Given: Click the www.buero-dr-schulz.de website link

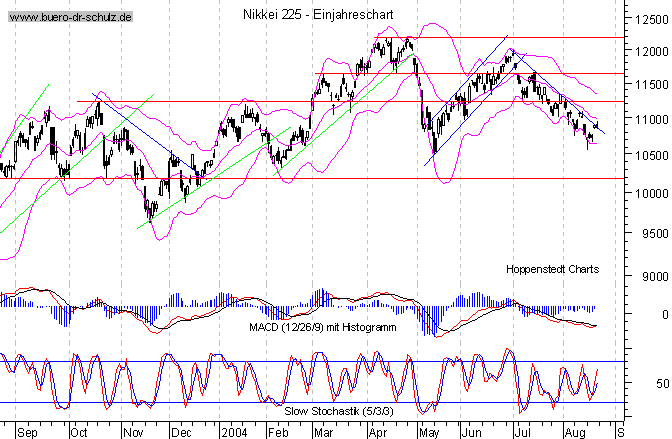Looking at the screenshot, I should 67,19.
